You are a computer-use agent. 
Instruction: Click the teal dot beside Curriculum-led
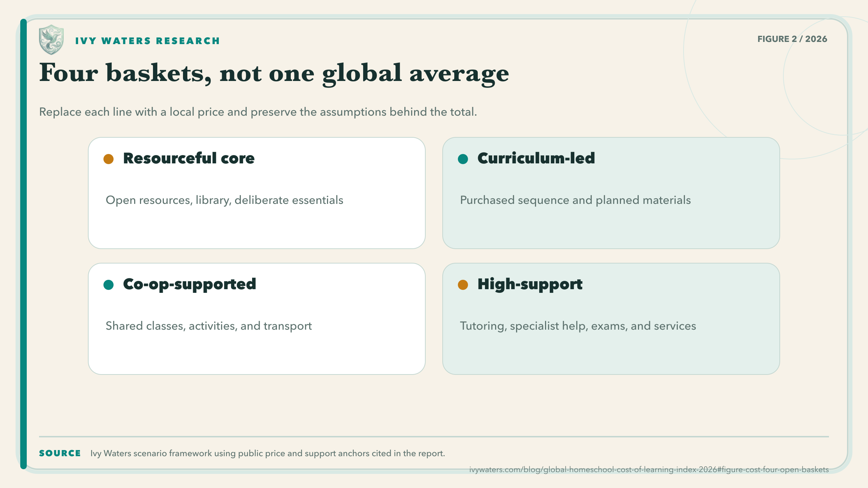[463, 159]
